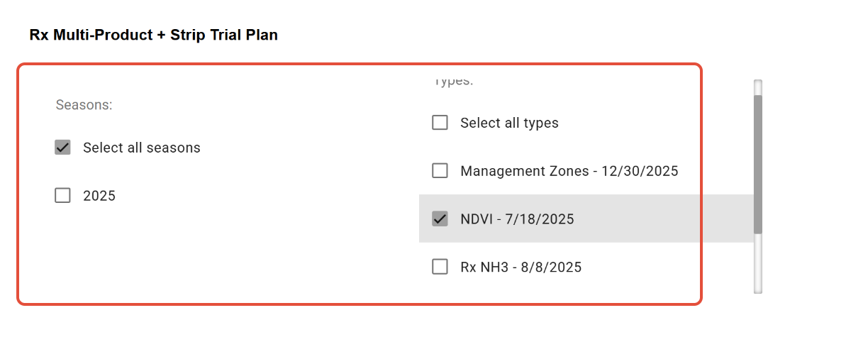868x342 pixels.
Task: Tick the 2025 season checkbox
Action: click(63, 196)
